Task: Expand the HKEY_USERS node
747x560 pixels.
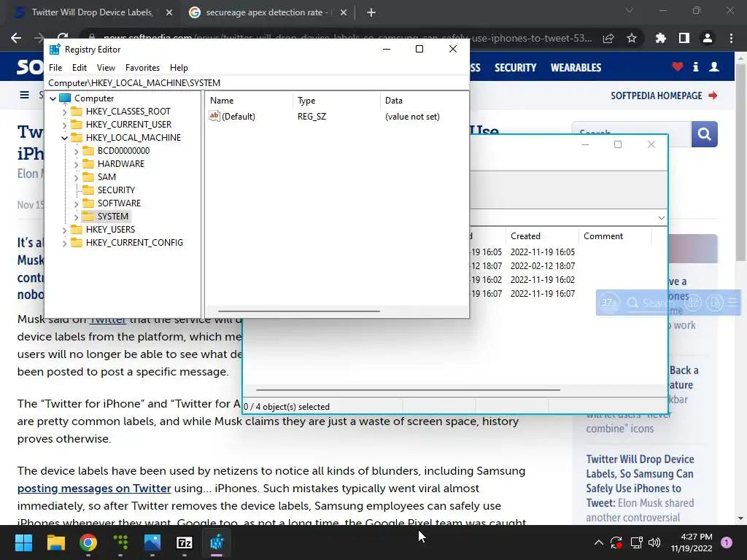Action: [x=65, y=230]
